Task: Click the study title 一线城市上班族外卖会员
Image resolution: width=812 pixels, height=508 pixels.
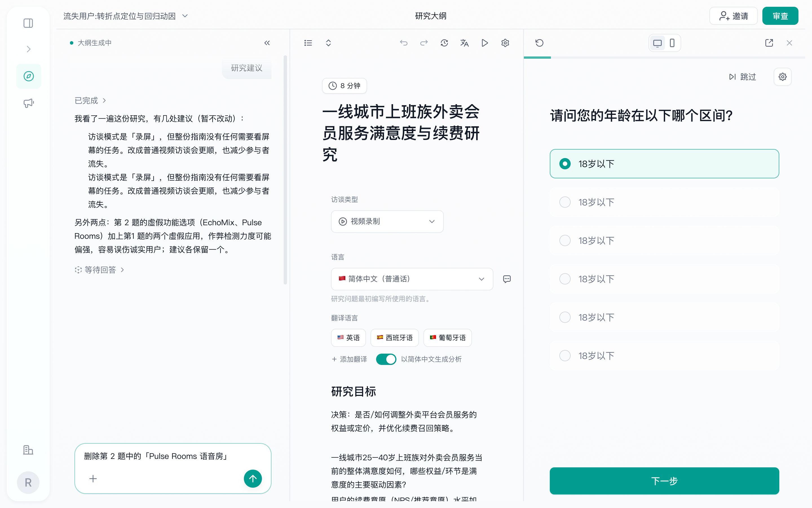Action: click(x=401, y=133)
